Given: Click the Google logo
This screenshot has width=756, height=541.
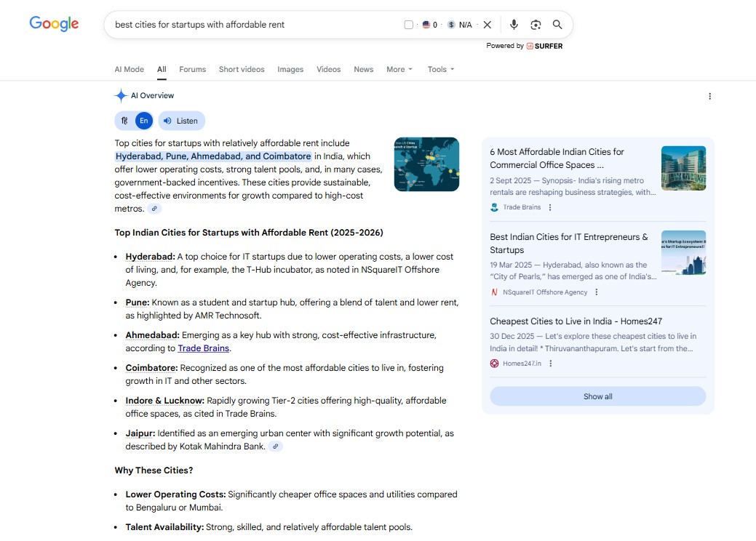Looking at the screenshot, I should point(54,23).
